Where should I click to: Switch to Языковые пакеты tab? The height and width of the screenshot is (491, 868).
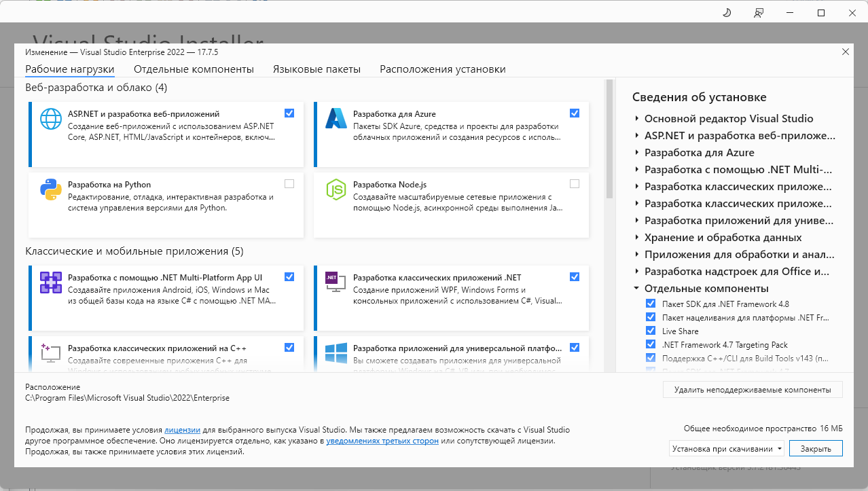tap(317, 69)
